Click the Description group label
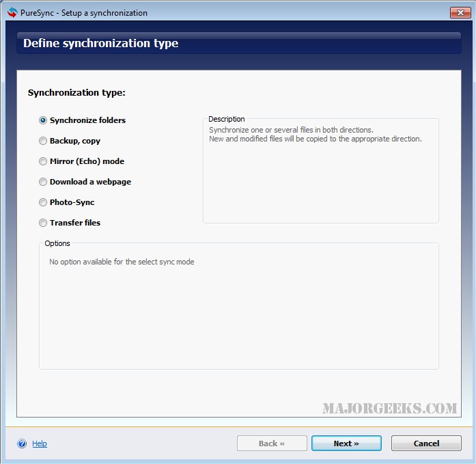This screenshot has height=464, width=476. tap(227, 119)
